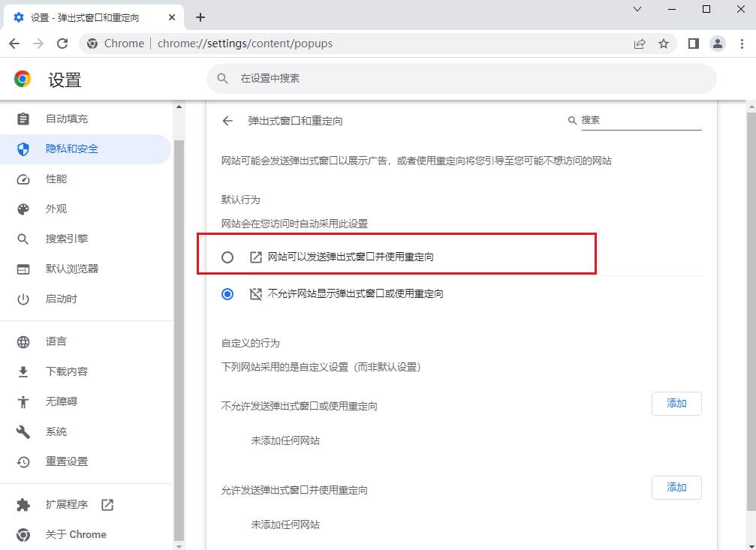The width and height of the screenshot is (756, 550).
Task: Click the palette icon beside 外观
Action: (x=23, y=209)
